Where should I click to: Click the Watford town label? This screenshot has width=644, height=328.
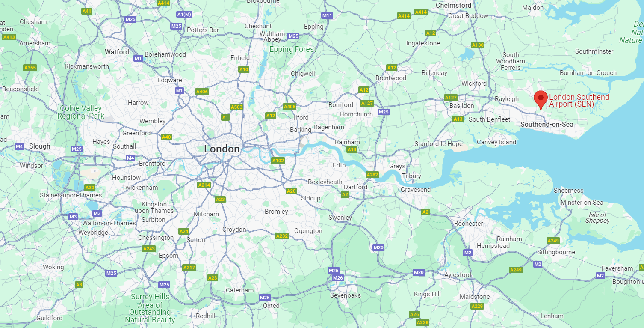pyautogui.click(x=117, y=52)
